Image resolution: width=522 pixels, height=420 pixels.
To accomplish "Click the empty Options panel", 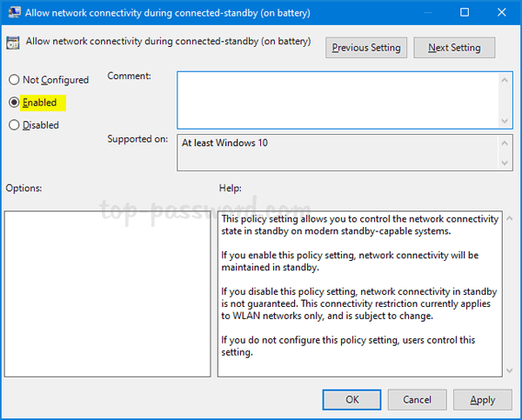I will [108, 293].
